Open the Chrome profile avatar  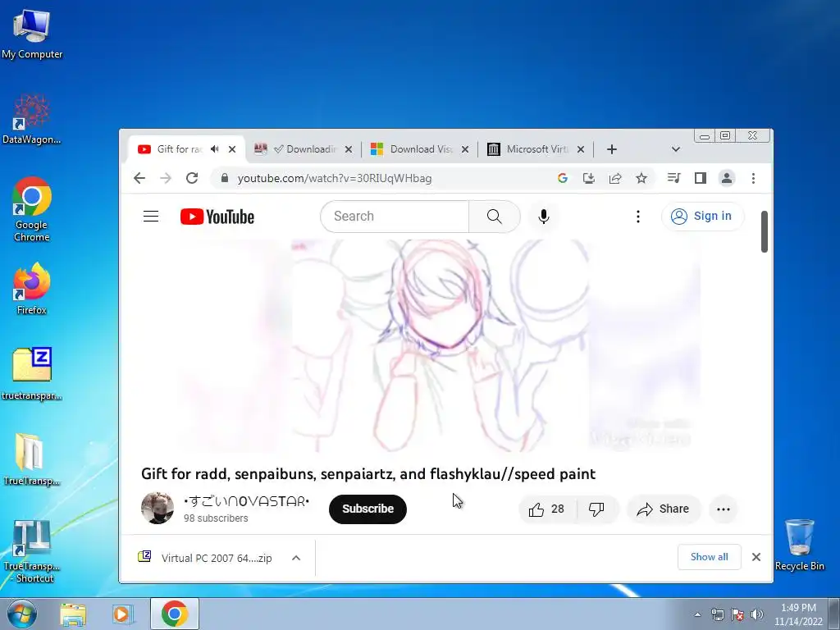point(727,178)
